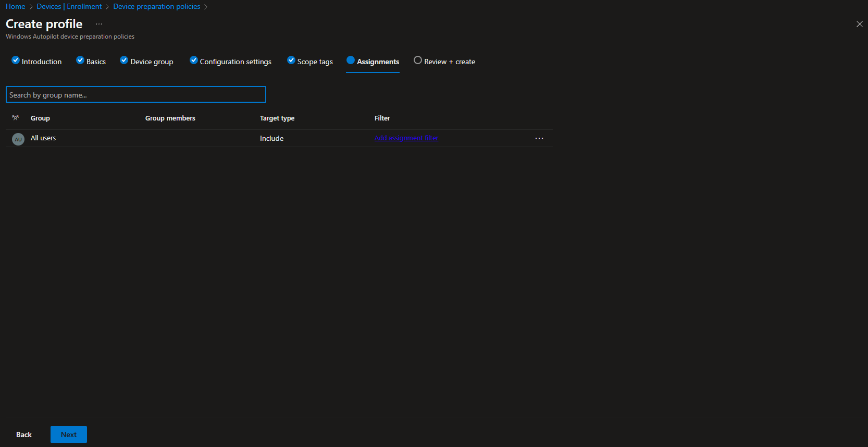Click the Assignments current-step circle icon
The width and height of the screenshot is (868, 447).
click(x=351, y=60)
